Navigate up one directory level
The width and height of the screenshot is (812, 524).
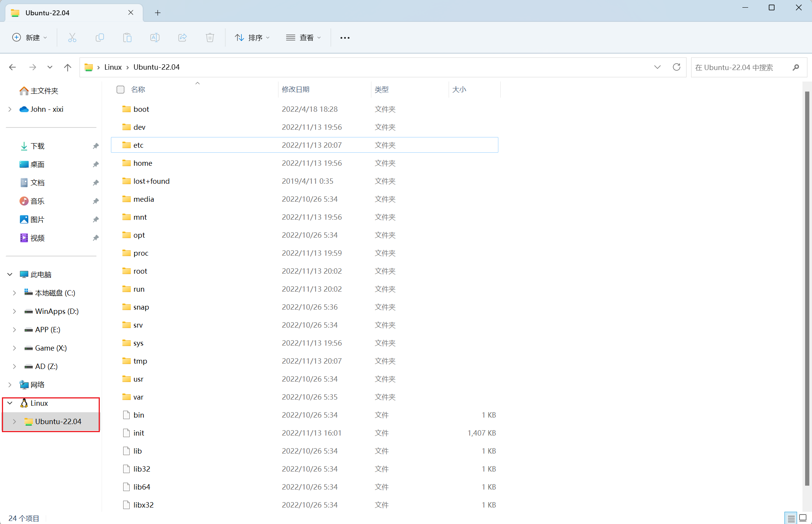pyautogui.click(x=68, y=67)
